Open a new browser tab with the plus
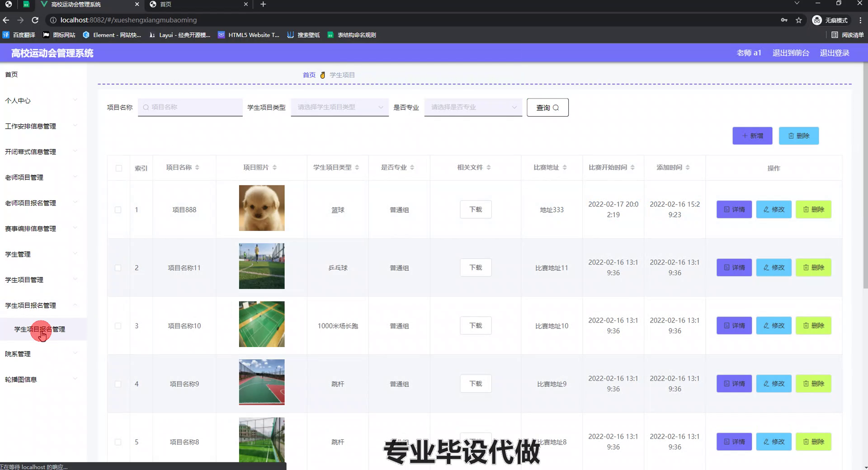Image resolution: width=868 pixels, height=470 pixels. (x=263, y=4)
